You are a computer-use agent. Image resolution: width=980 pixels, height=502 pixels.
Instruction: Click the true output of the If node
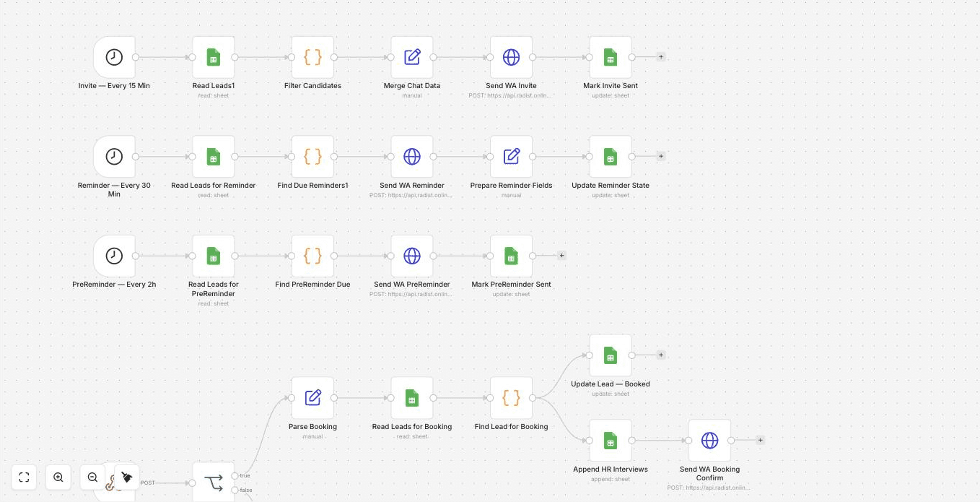click(x=235, y=475)
